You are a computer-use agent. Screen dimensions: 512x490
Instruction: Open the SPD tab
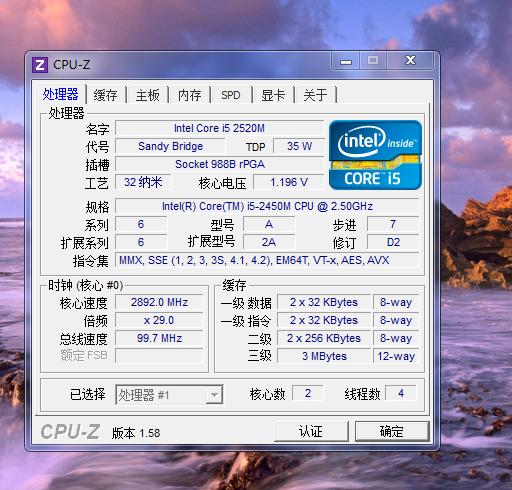point(231,95)
